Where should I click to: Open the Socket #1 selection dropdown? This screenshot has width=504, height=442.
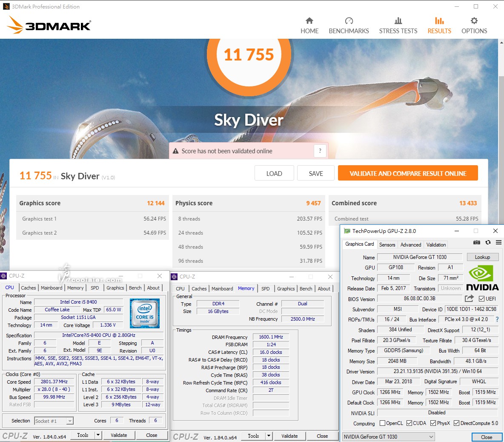coord(54,421)
